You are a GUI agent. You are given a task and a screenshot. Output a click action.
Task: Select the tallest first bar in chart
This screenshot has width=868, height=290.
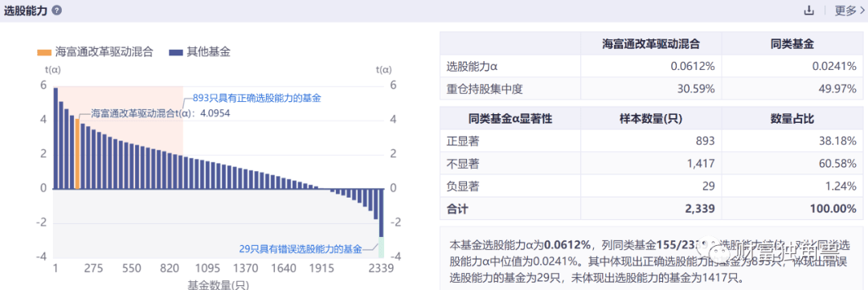pyautogui.click(x=55, y=138)
